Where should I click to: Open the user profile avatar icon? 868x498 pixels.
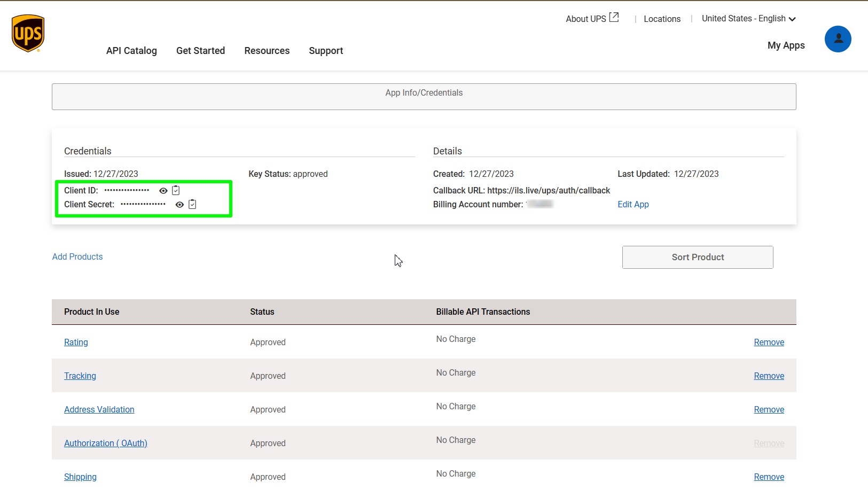tap(838, 39)
